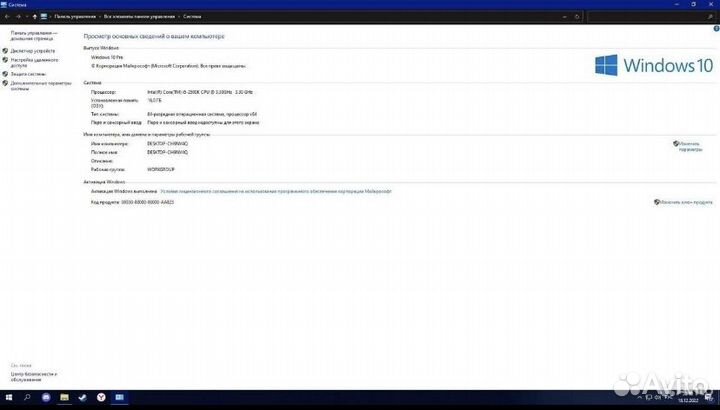Open Discord from the taskbar
This screenshot has width=720, height=410.
[x=46, y=398]
